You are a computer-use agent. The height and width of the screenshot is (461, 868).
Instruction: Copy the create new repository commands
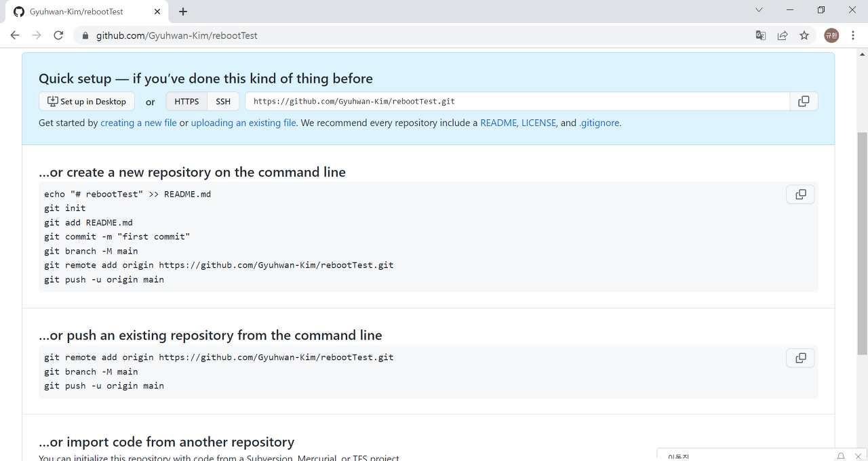[800, 195]
